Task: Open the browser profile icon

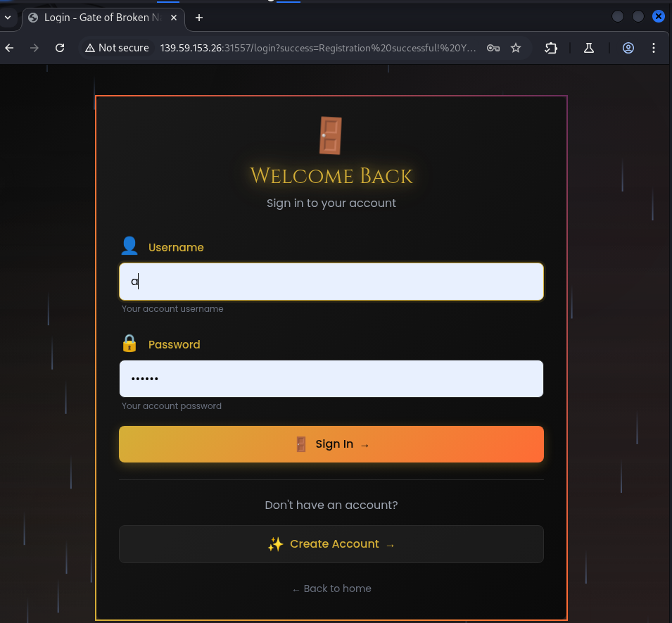Action: pos(628,48)
